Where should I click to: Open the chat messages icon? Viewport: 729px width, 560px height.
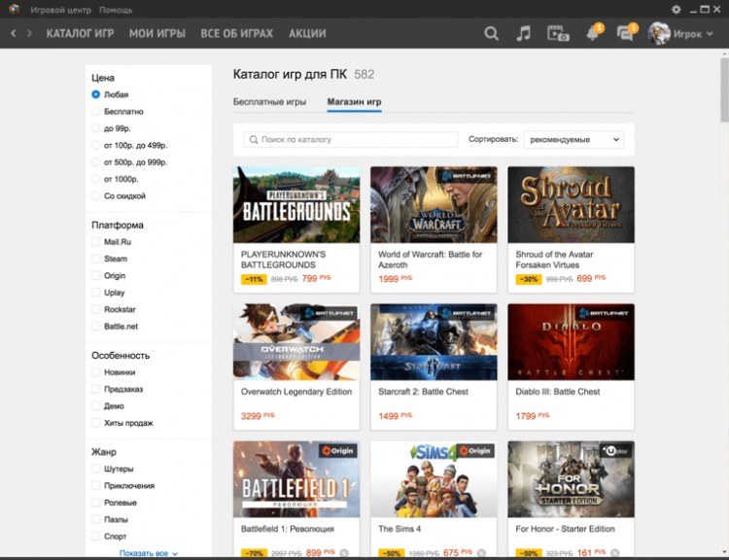click(625, 33)
